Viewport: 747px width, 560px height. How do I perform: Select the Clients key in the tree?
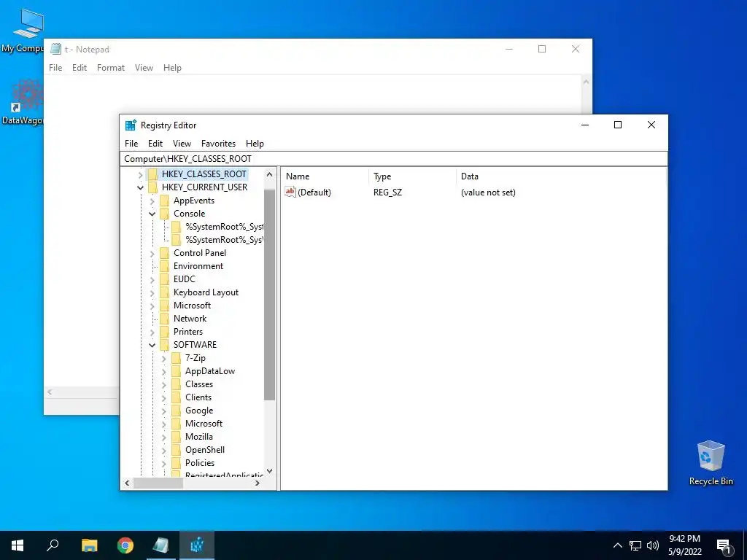click(x=198, y=397)
